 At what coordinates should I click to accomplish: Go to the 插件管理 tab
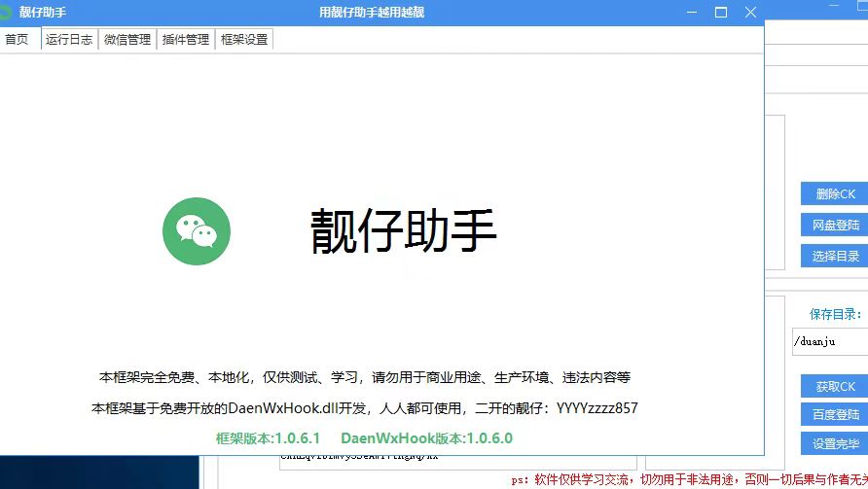coord(186,39)
